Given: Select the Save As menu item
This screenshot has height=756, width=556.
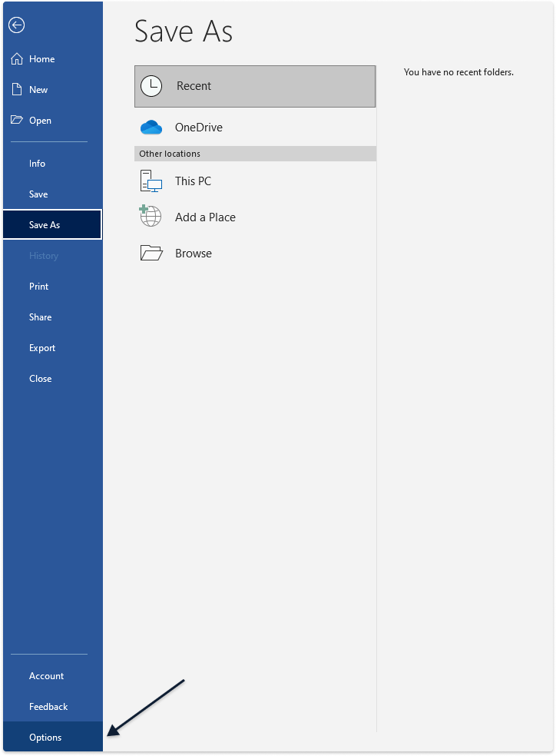Looking at the screenshot, I should pos(45,225).
